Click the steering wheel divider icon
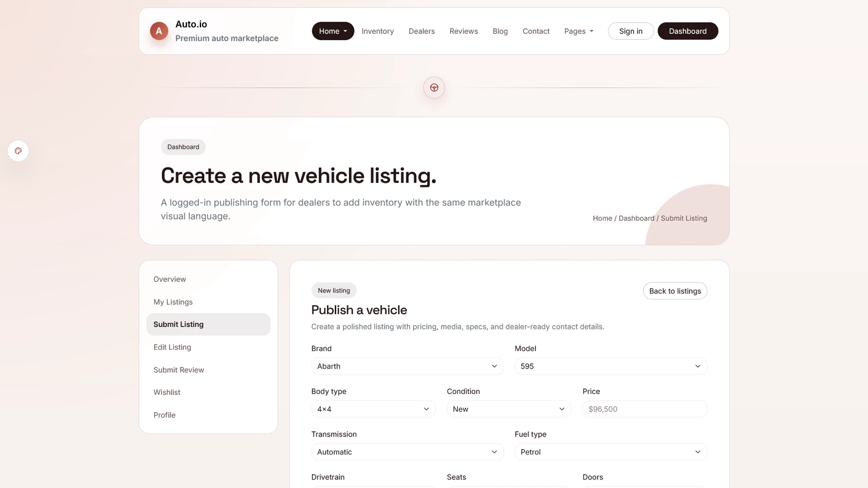 coord(434,88)
